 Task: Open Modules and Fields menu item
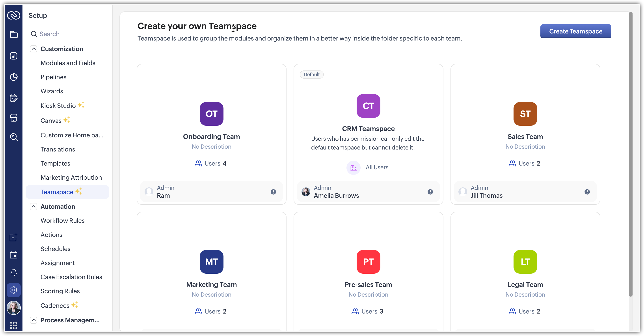68,63
